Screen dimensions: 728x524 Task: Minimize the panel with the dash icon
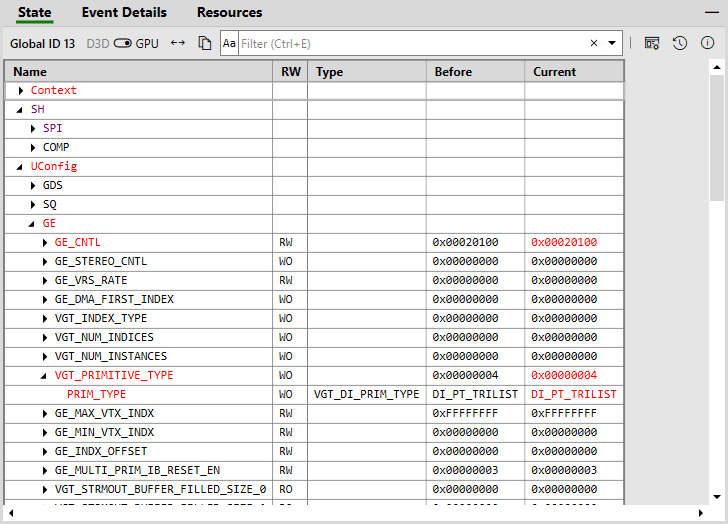(x=711, y=13)
